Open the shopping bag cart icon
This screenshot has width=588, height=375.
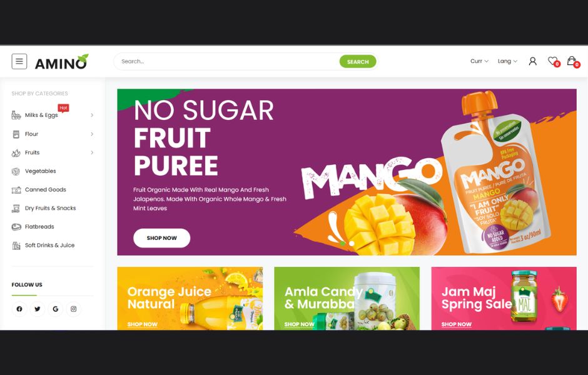click(x=572, y=61)
